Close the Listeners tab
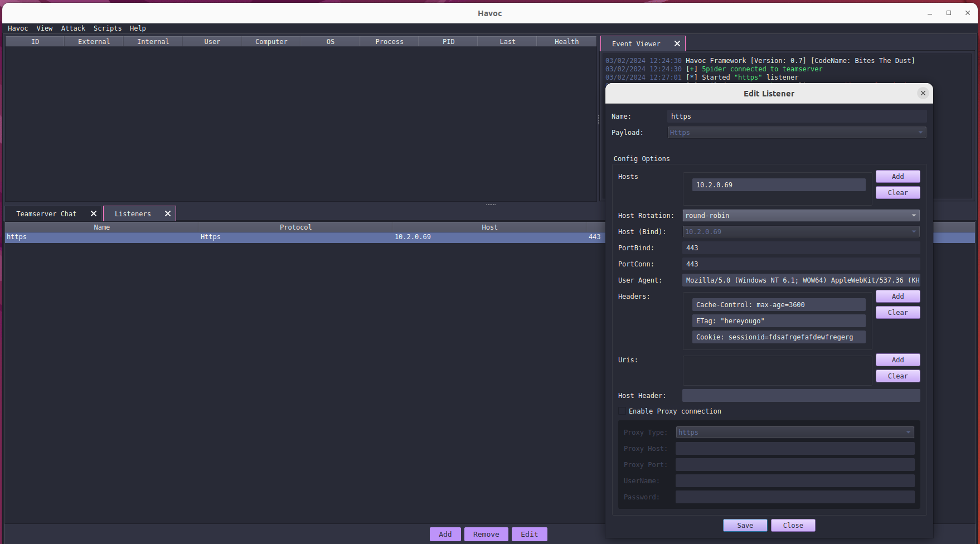This screenshot has width=980, height=544. pos(168,213)
